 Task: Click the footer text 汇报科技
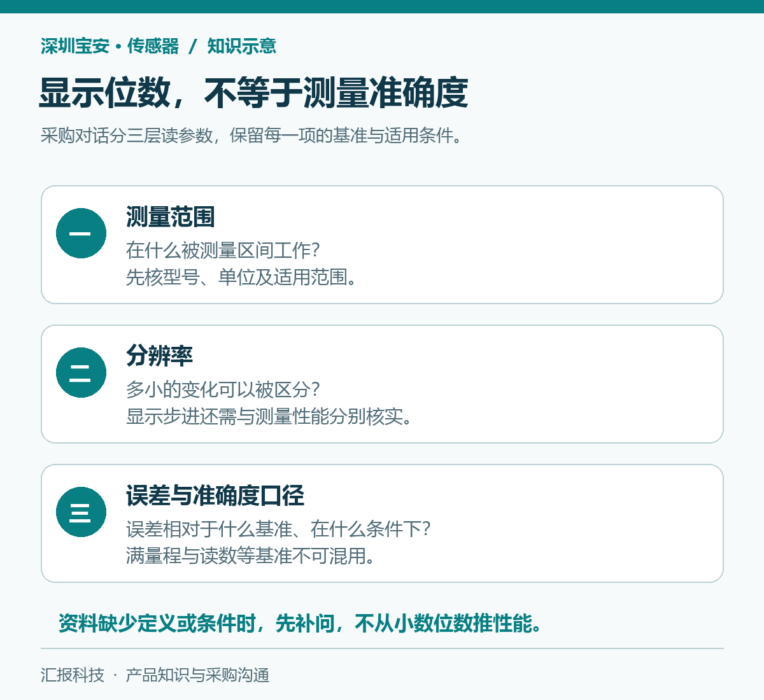[73, 675]
